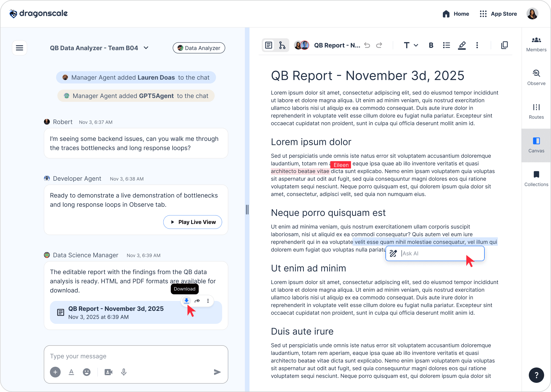Click the download icon on report attachment
This screenshot has height=392, width=551.
click(x=186, y=301)
